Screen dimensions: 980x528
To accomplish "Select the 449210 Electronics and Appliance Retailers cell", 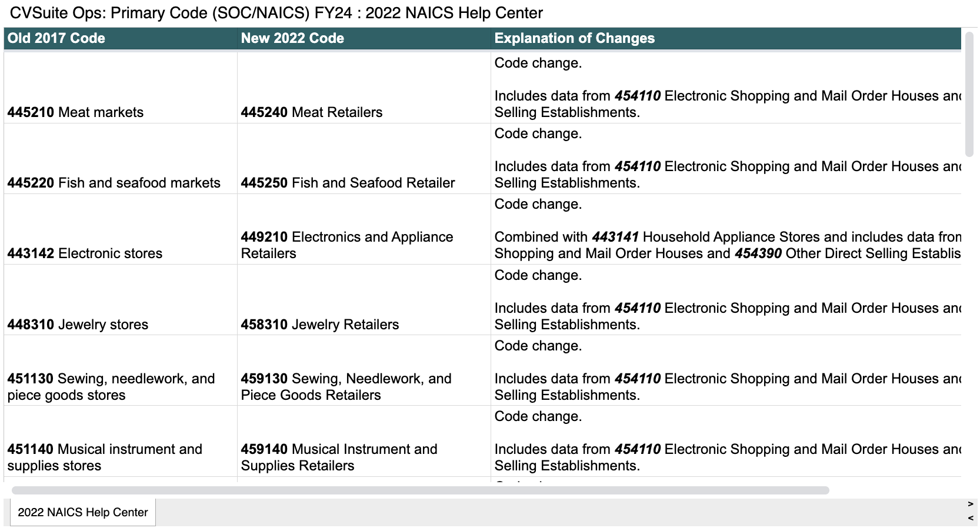I will click(346, 245).
